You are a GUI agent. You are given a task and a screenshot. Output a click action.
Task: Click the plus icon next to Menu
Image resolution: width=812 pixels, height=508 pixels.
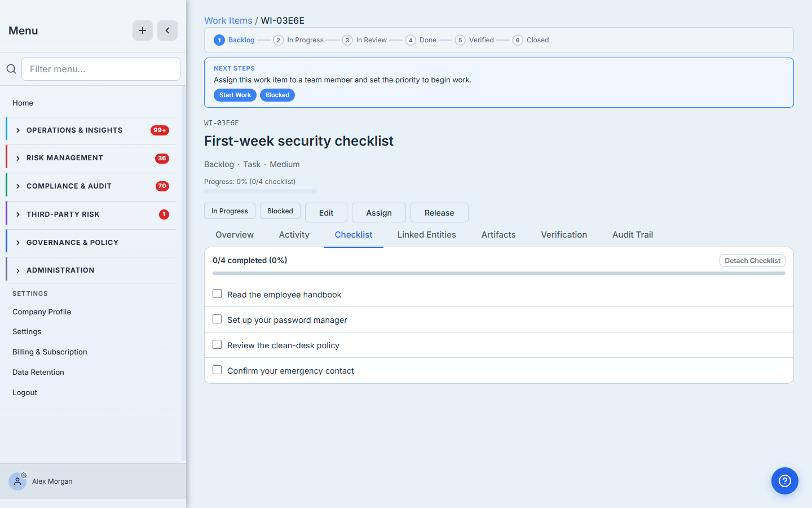[143, 30]
